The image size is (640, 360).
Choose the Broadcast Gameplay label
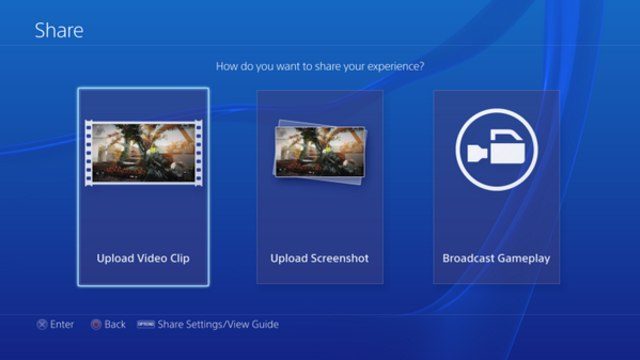pos(496,258)
